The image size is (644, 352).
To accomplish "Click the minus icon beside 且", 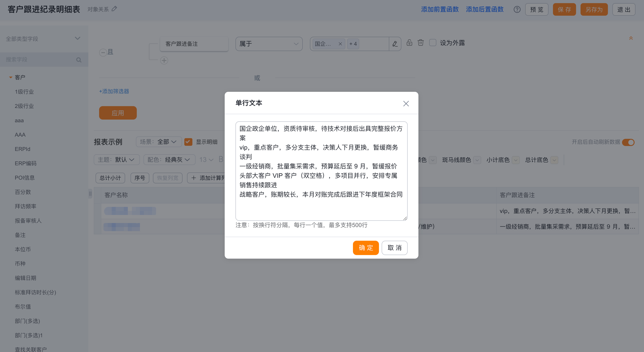I will [x=103, y=52].
